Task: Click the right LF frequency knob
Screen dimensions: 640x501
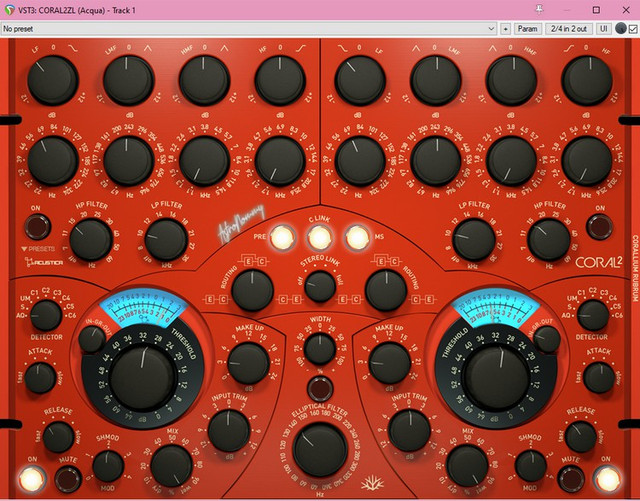Action: [x=360, y=161]
